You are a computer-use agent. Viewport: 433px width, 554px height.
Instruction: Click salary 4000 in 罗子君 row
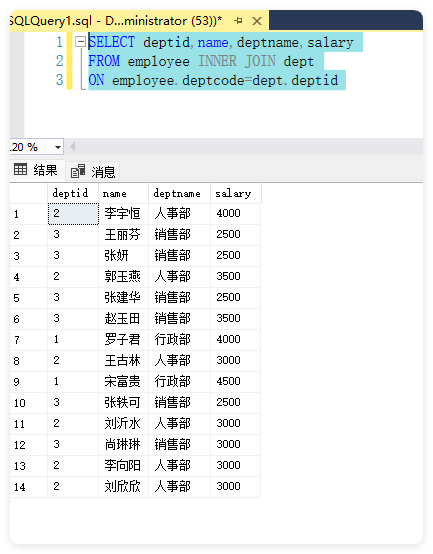236,340
